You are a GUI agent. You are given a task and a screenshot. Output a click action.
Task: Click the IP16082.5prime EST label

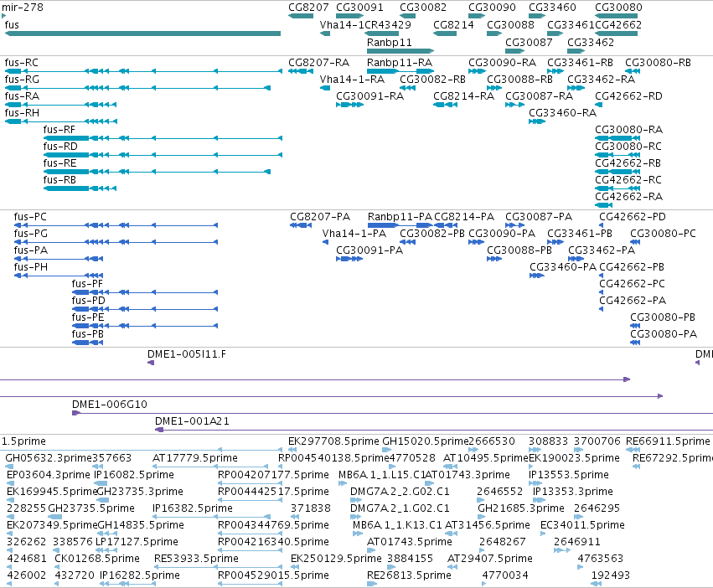(x=134, y=475)
